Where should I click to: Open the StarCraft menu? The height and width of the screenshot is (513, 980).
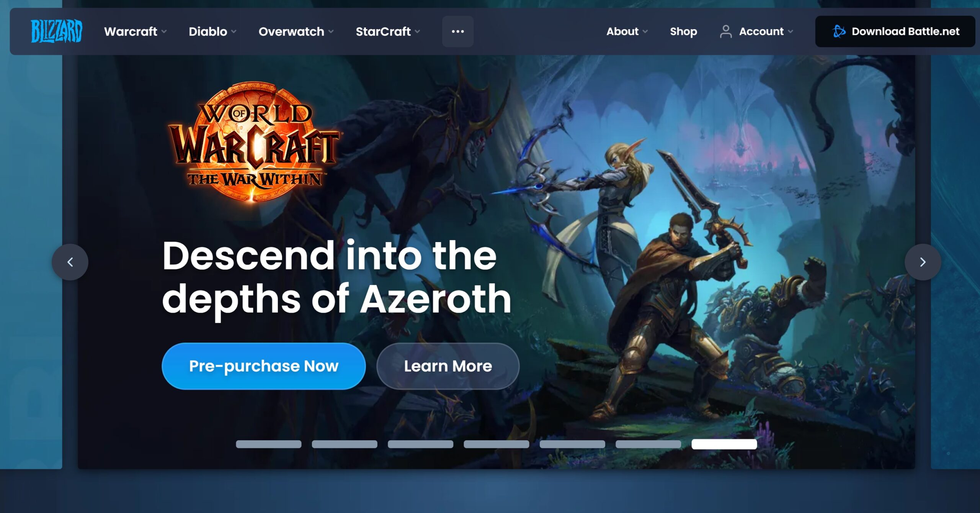388,31
